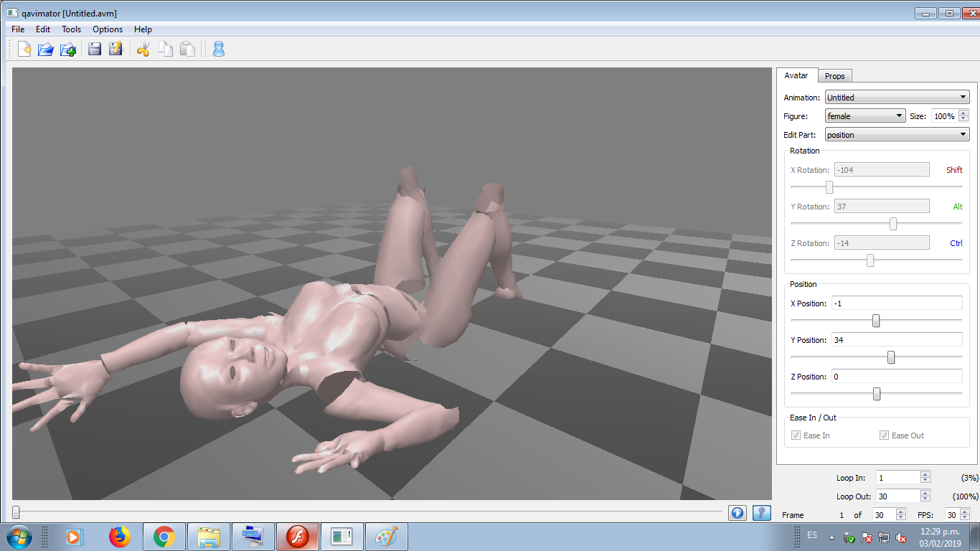Create a new animation file
980x551 pixels.
[24, 49]
